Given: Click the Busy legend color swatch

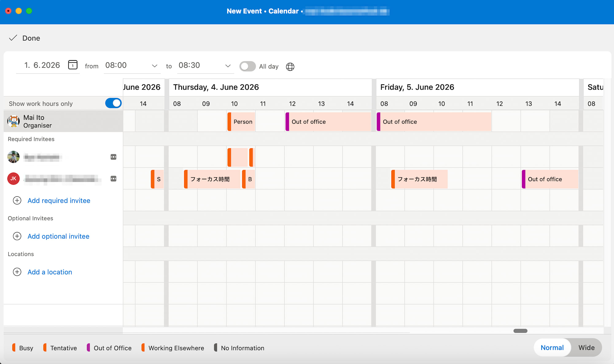Looking at the screenshot, I should click(x=14, y=347).
